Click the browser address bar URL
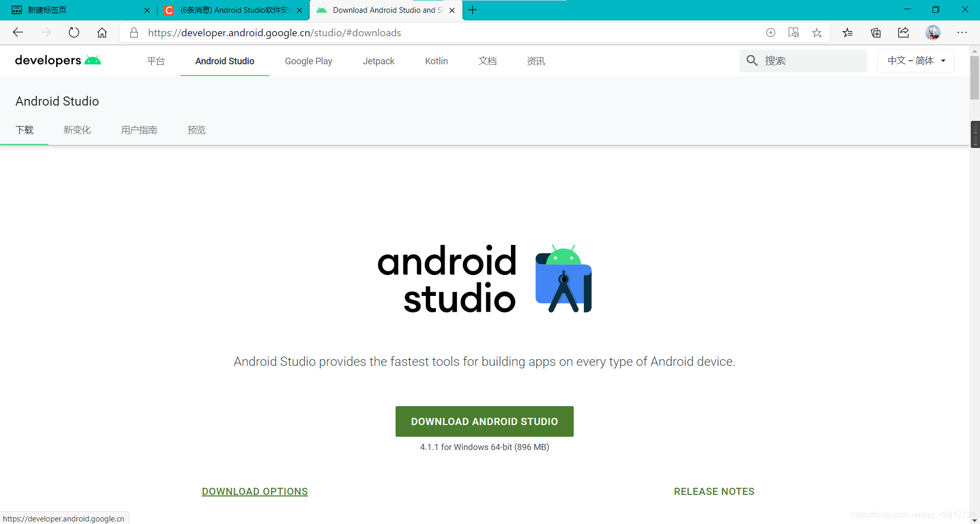Viewport: 980px width, 524px height. point(275,33)
